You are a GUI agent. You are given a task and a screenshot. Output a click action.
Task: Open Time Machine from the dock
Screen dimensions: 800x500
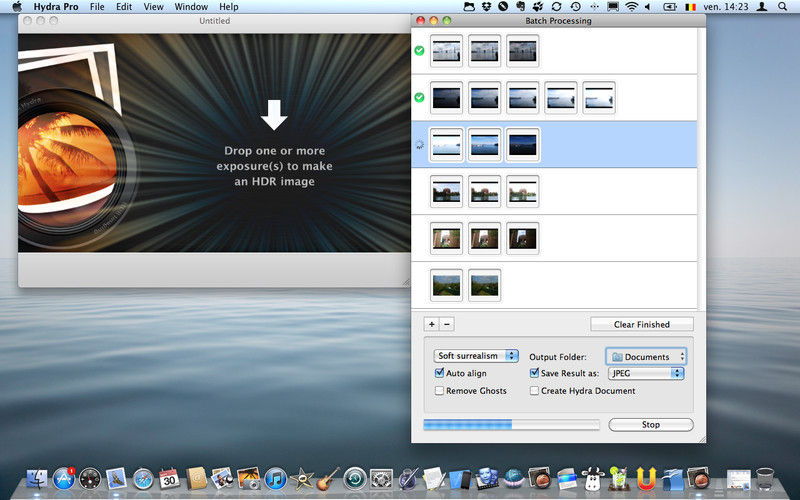[355, 479]
